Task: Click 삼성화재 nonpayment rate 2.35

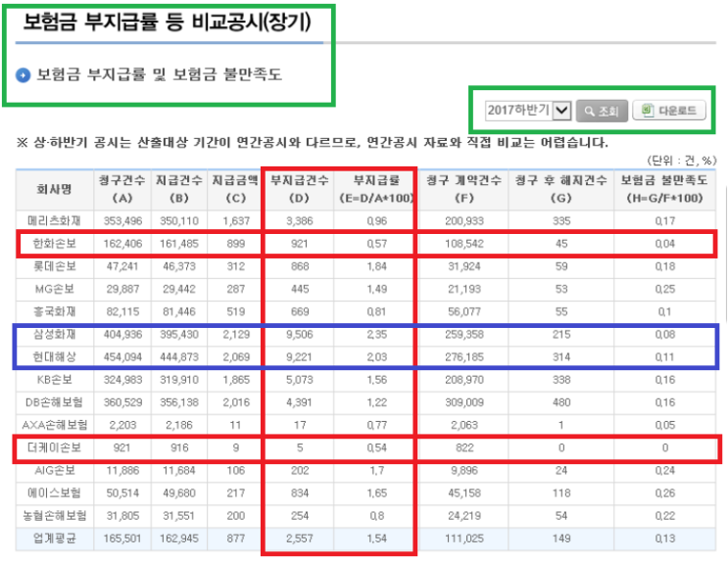Action: [x=376, y=334]
